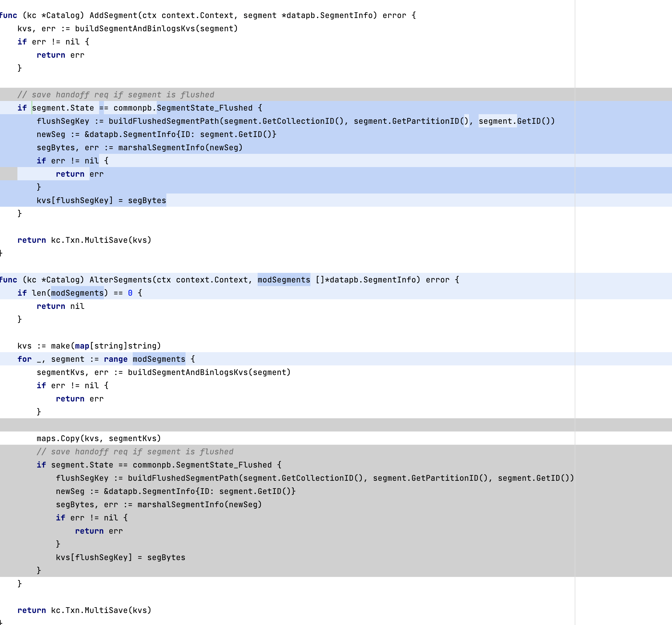
Task: Click the highlighted 'save handoff req' comment
Action: click(x=117, y=95)
